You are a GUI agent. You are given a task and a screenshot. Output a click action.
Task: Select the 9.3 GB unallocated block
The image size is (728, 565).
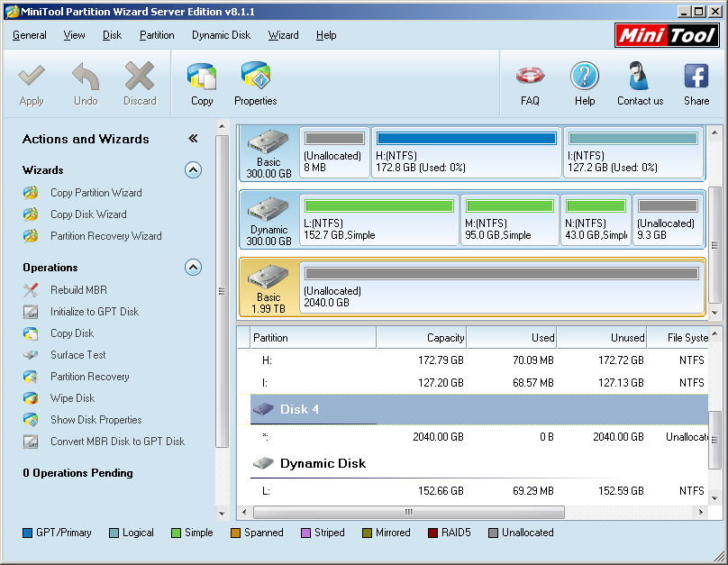click(668, 220)
